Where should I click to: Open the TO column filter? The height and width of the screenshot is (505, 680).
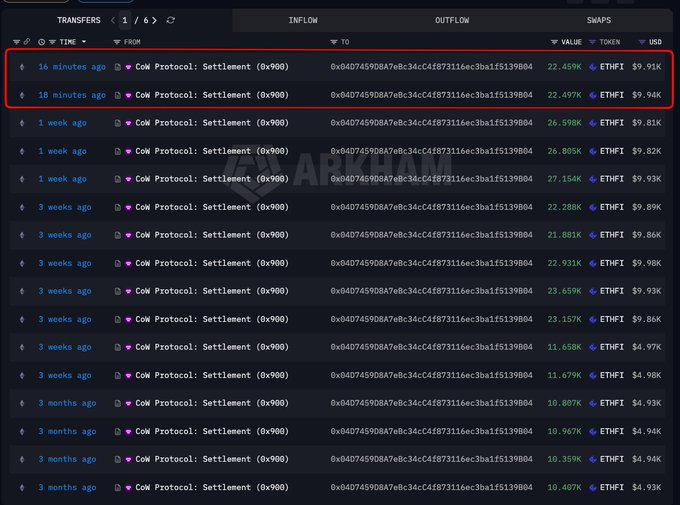click(x=333, y=42)
